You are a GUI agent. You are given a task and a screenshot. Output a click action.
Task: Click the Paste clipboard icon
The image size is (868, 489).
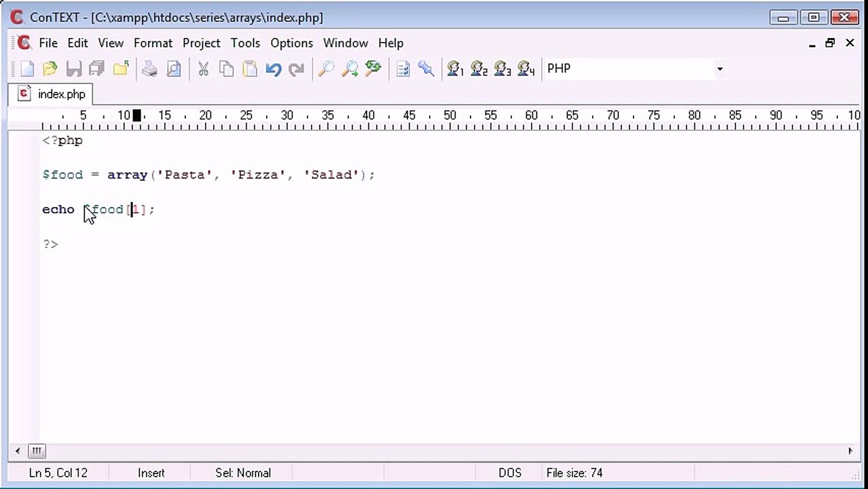pos(250,69)
